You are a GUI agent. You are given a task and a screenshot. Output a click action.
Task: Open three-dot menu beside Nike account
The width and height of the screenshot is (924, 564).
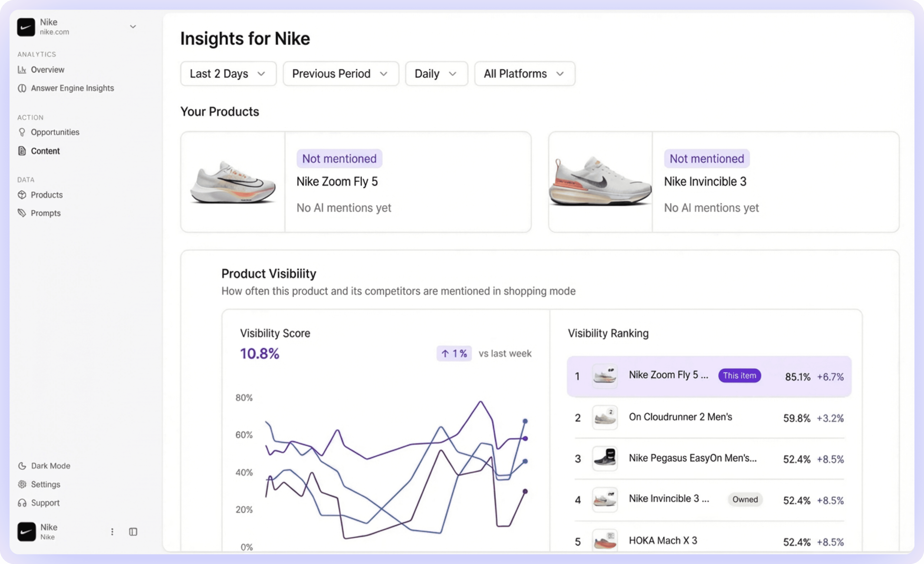[112, 532]
